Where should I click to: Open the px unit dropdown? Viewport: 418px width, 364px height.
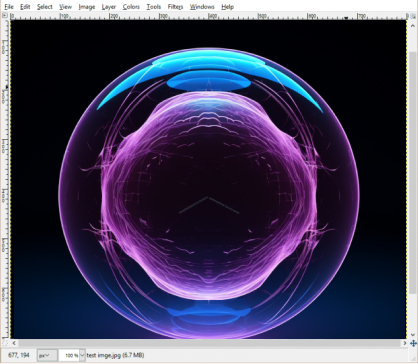tap(47, 355)
